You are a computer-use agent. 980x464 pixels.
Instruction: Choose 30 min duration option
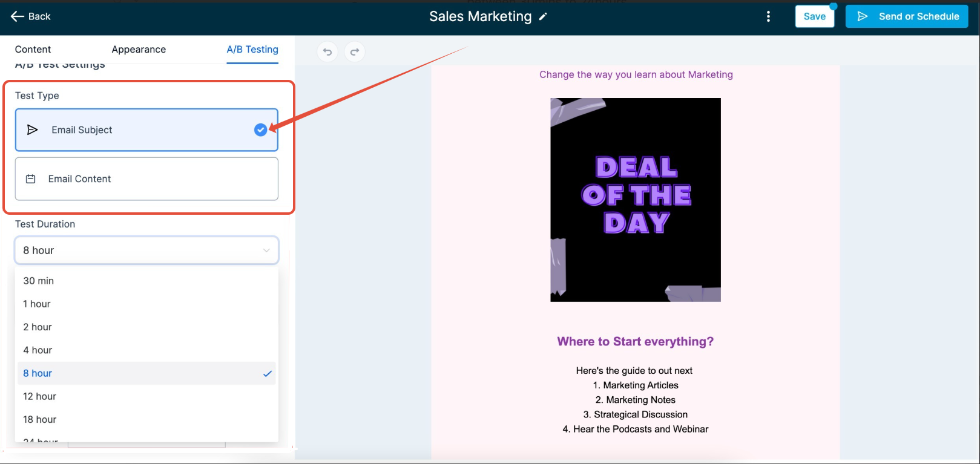(146, 281)
